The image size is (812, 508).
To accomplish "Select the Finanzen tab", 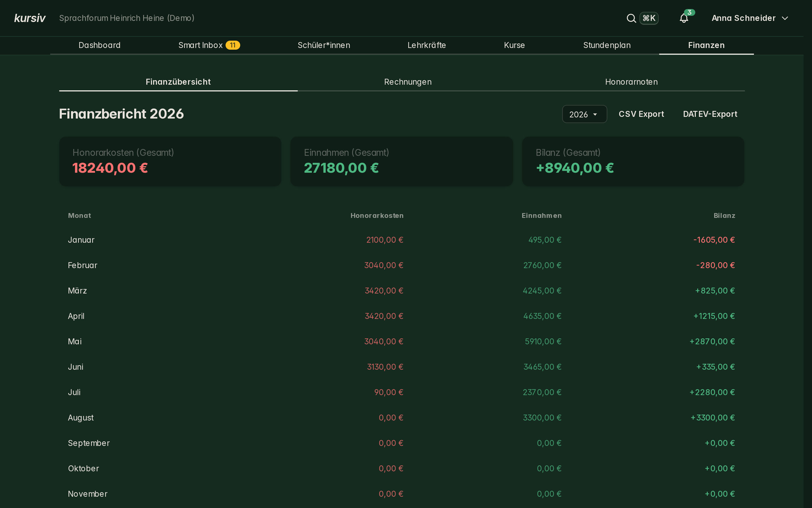I will point(706,45).
